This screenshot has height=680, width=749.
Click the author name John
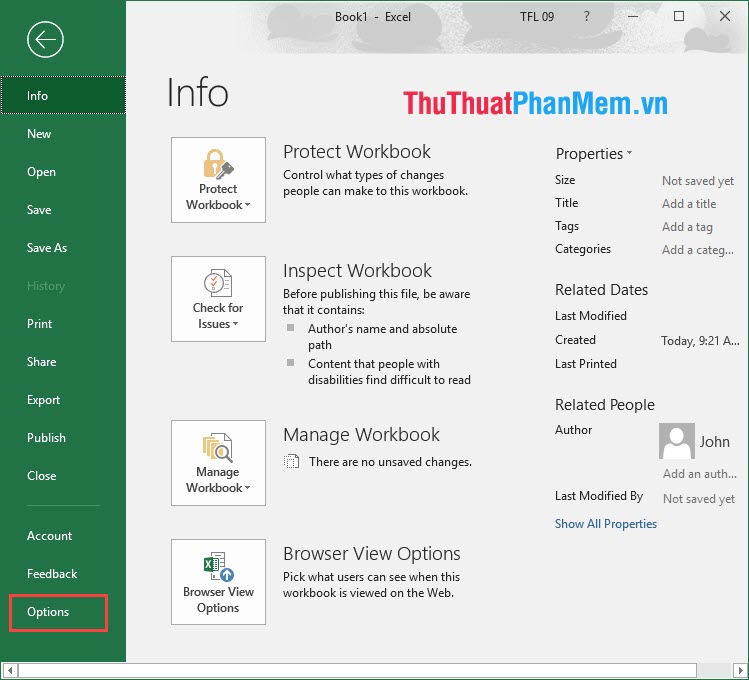[x=715, y=442]
